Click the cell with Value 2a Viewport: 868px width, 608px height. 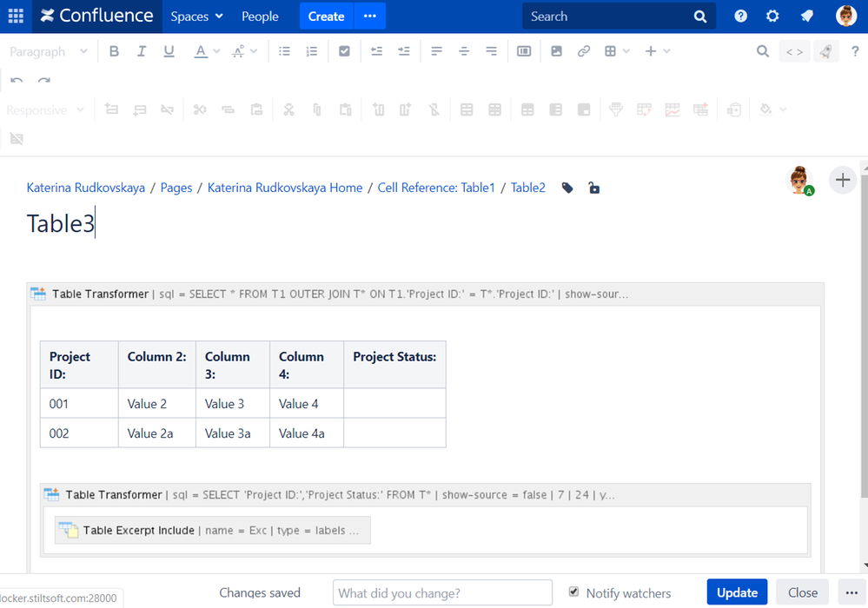coord(156,433)
